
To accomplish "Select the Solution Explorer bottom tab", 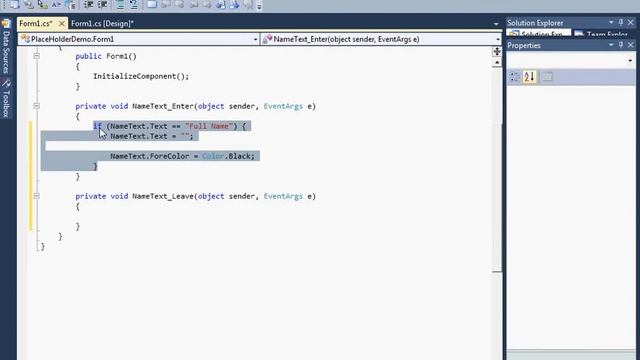I will pyautogui.click(x=539, y=33).
